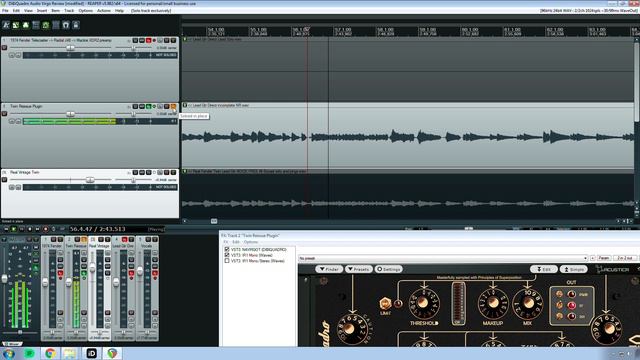Open the Track menu
640x360 pixels.
pyautogui.click(x=69, y=11)
